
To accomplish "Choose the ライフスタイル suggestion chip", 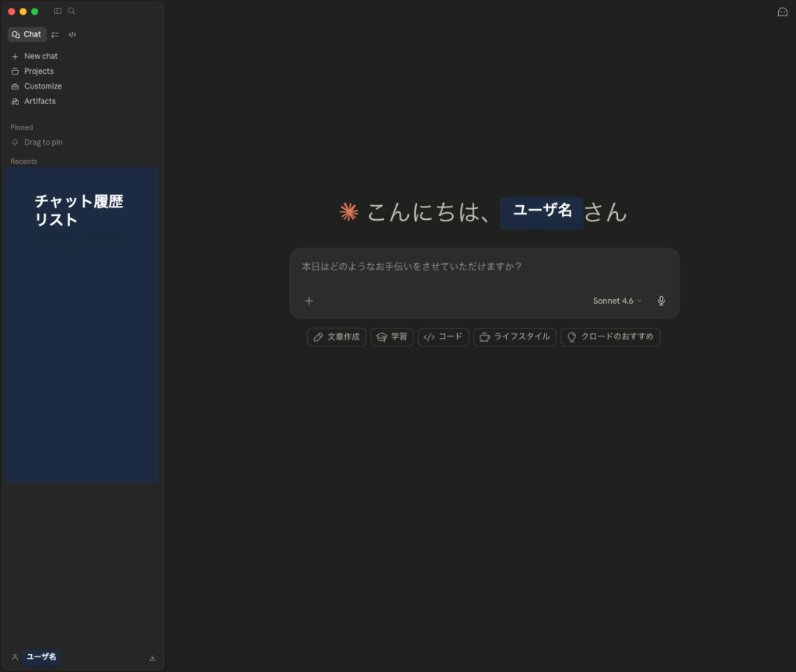I will pyautogui.click(x=515, y=336).
